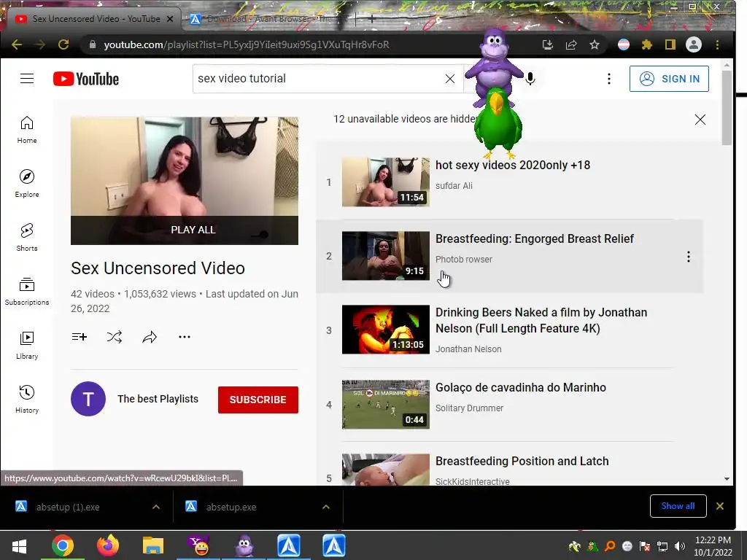
Task: Bookmark this page with the star
Action: pos(594,44)
